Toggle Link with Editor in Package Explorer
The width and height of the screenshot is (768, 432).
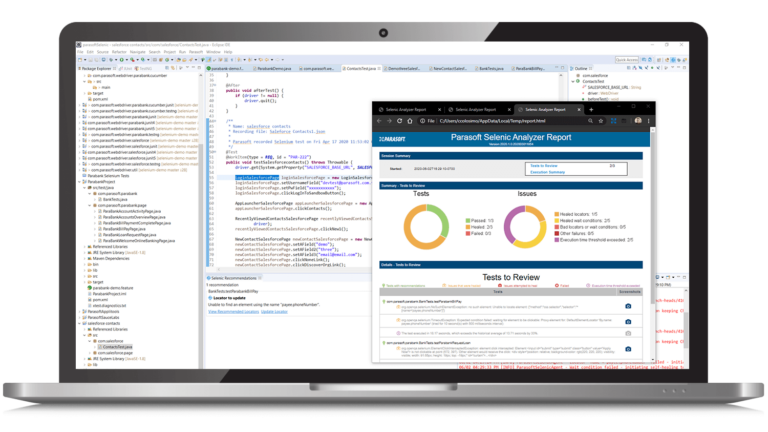(172, 68)
